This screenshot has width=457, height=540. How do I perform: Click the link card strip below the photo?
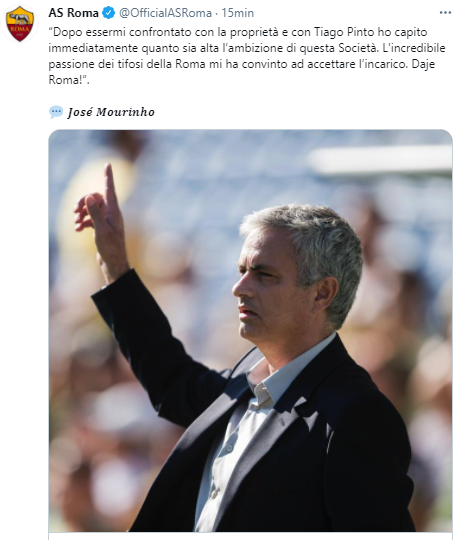pyautogui.click(x=250, y=536)
